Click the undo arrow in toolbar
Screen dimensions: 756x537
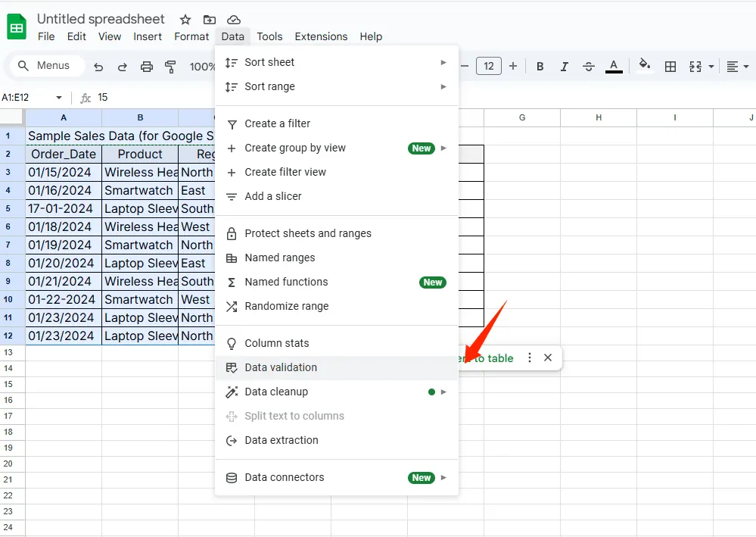coord(98,67)
